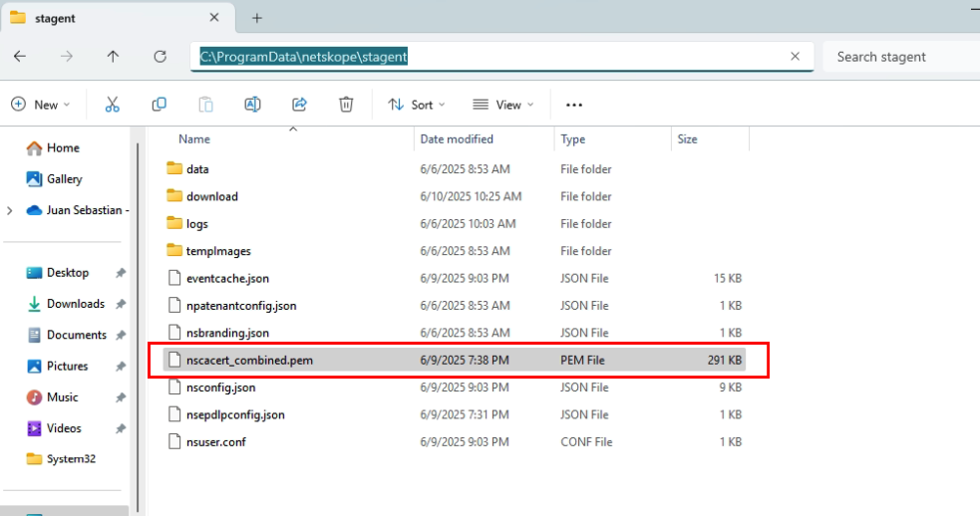Viewport: 980px width, 516px height.
Task: Refresh the stagent folder view
Action: pos(160,56)
